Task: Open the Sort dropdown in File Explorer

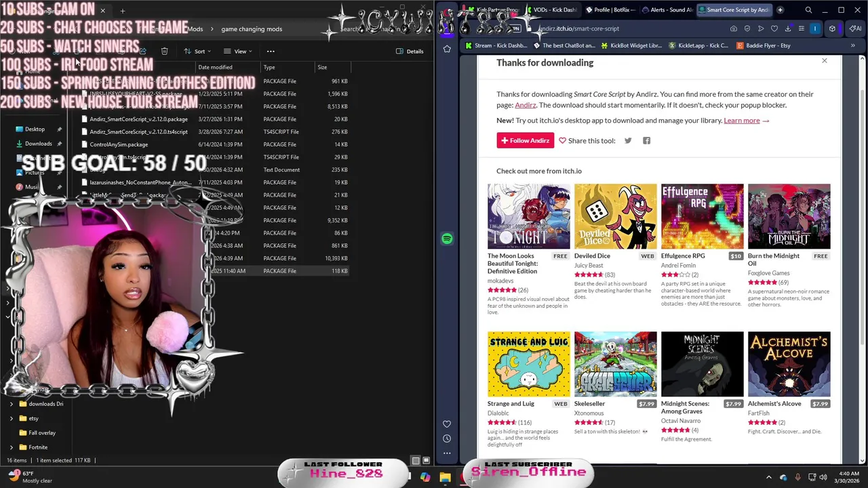Action: pos(197,51)
